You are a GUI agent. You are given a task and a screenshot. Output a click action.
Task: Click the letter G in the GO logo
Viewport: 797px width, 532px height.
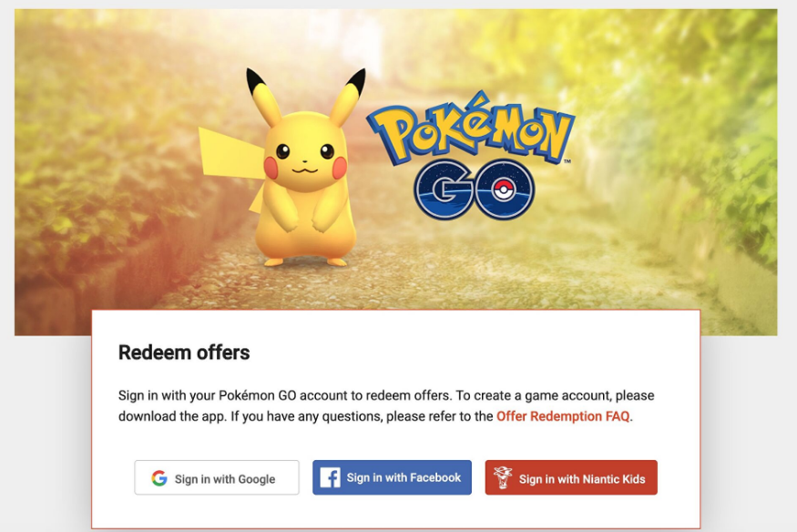point(444,189)
